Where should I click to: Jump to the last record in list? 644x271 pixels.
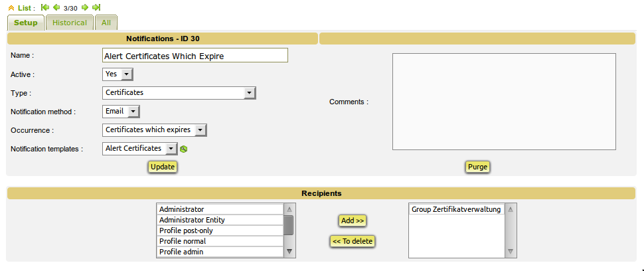click(x=96, y=7)
